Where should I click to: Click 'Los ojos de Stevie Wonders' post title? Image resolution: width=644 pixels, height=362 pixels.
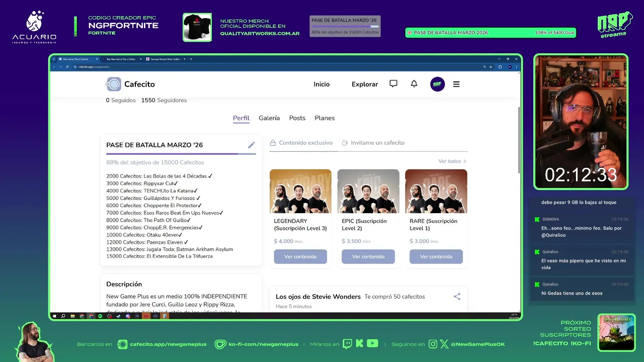coord(318,297)
